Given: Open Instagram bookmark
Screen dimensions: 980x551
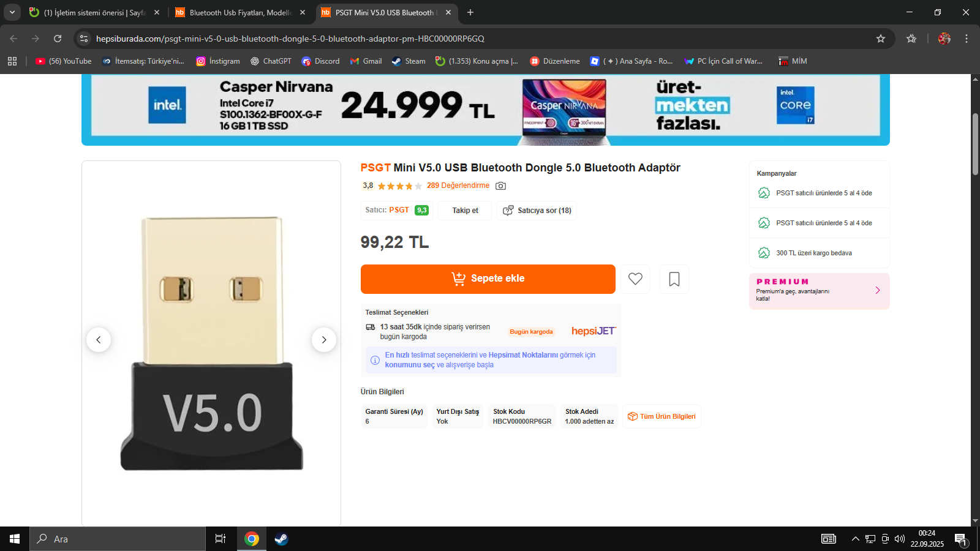Looking at the screenshot, I should tap(218, 61).
